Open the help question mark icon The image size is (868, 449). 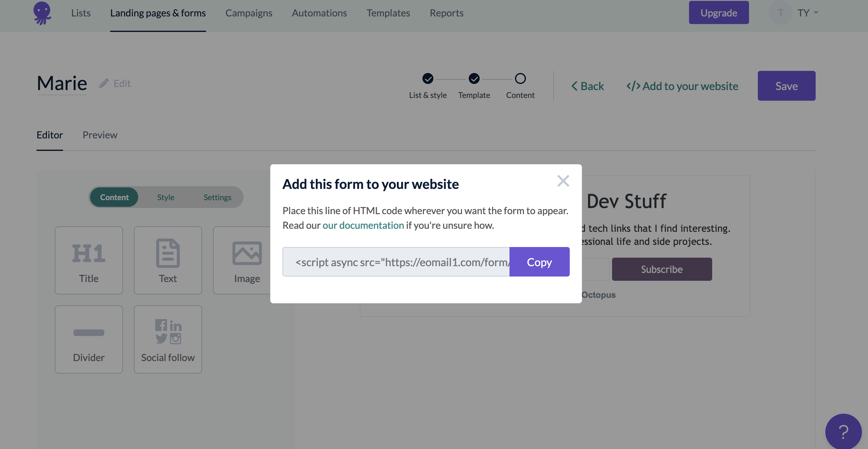[843, 431]
